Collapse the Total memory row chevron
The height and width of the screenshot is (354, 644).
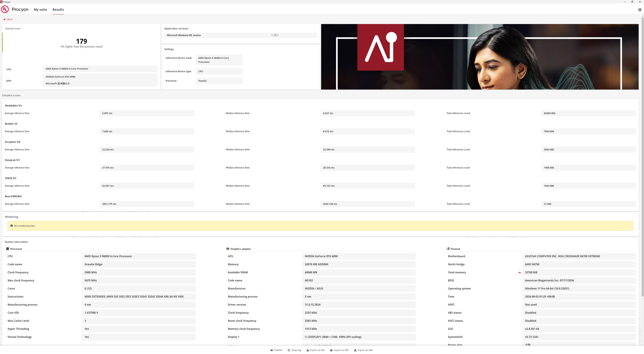(x=519, y=273)
